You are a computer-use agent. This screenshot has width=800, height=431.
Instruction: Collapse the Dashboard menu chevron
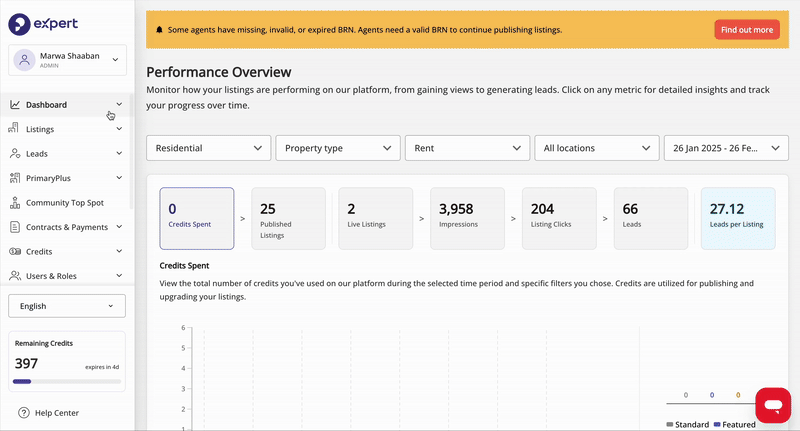(119, 104)
